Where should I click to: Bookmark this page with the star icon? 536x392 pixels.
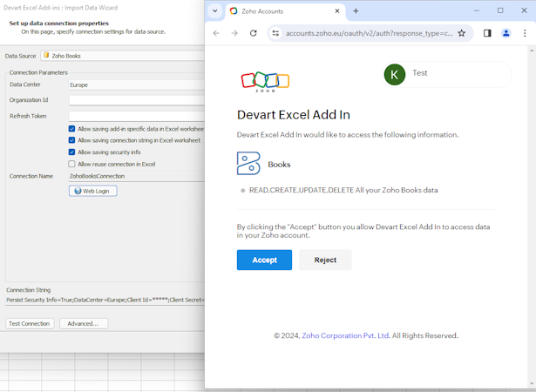tap(461, 33)
